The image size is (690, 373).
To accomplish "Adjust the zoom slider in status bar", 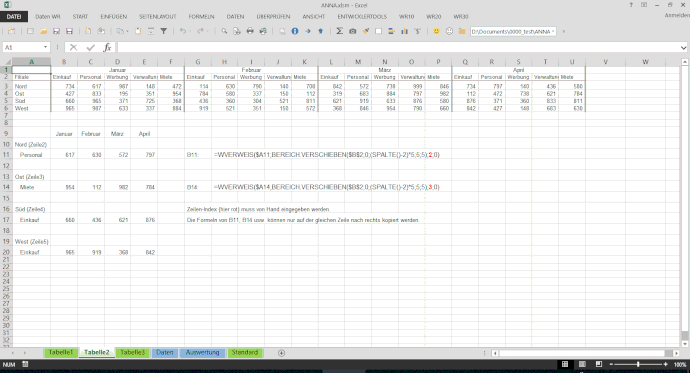I will tap(638, 364).
